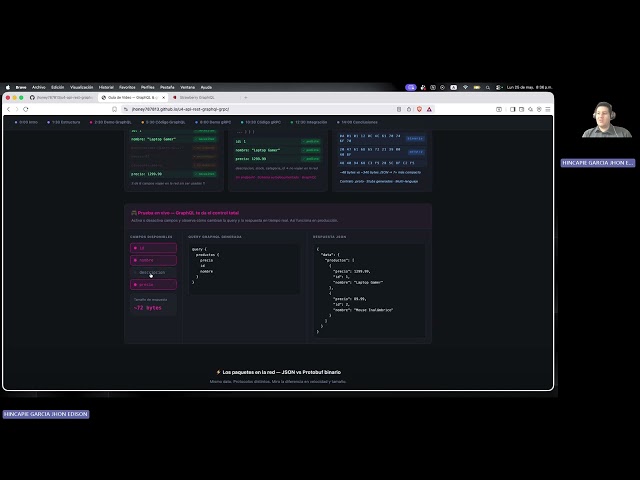Jump to the '12:00 Integración' chapter
This screenshot has width=640, height=480.
click(309, 122)
